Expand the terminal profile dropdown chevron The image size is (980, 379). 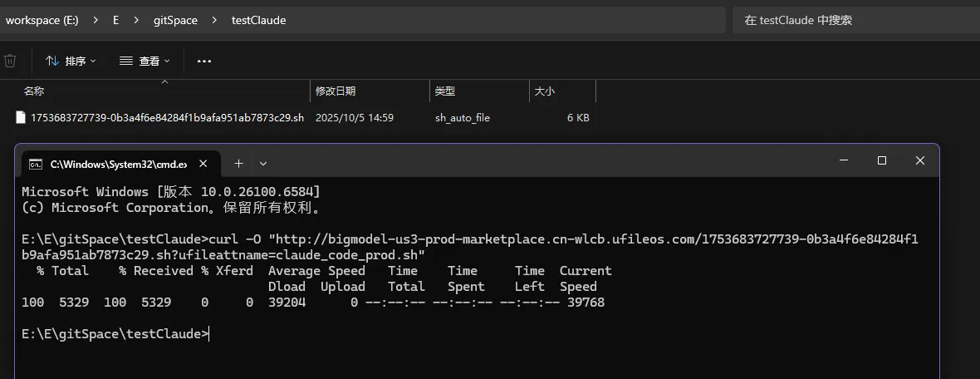point(263,164)
